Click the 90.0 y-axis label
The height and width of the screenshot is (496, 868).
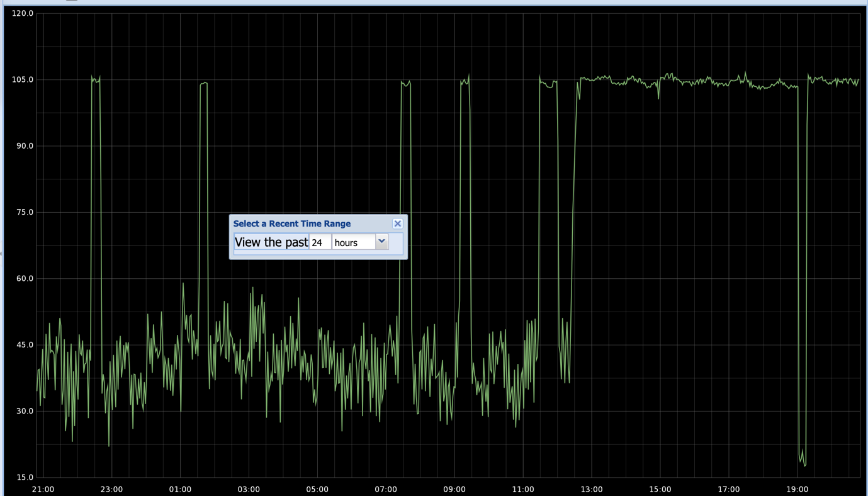coord(25,145)
